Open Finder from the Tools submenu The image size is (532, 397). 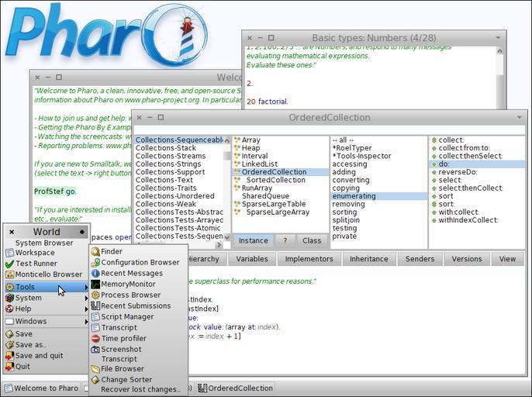(x=111, y=252)
